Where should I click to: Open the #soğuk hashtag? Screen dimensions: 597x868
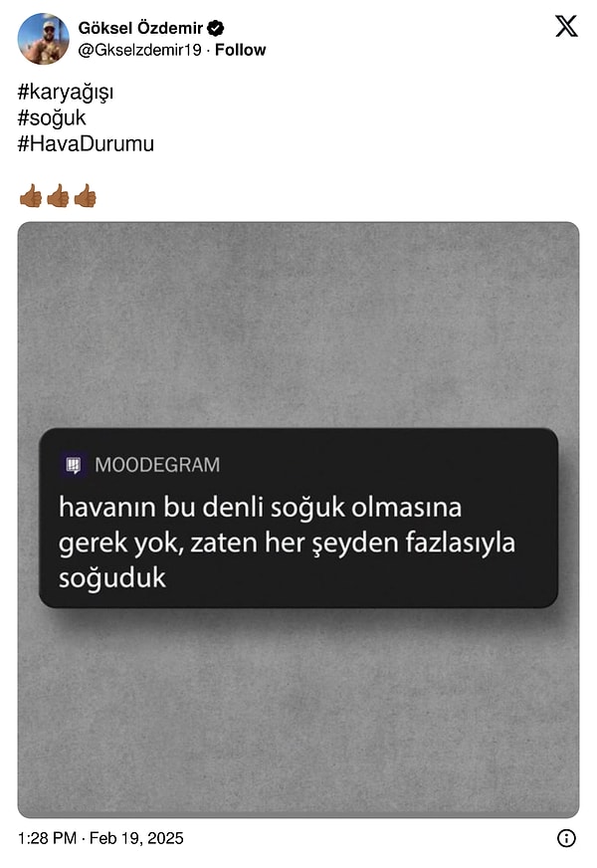click(52, 117)
